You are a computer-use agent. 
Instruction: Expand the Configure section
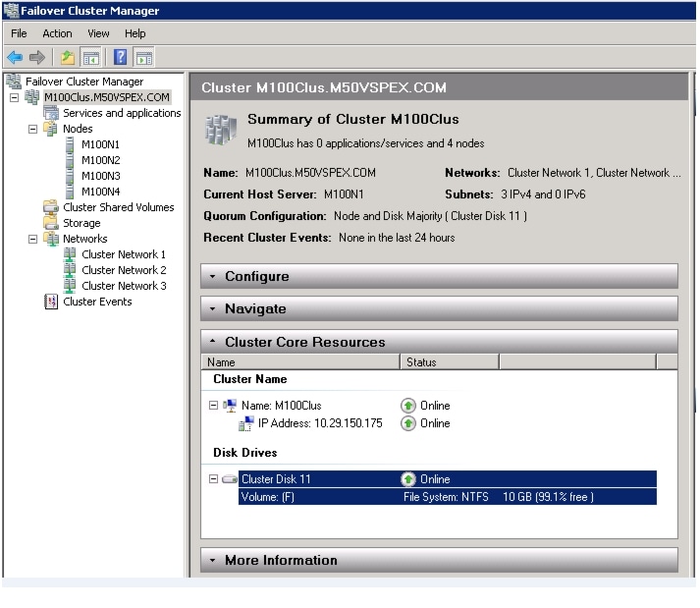coord(213,277)
